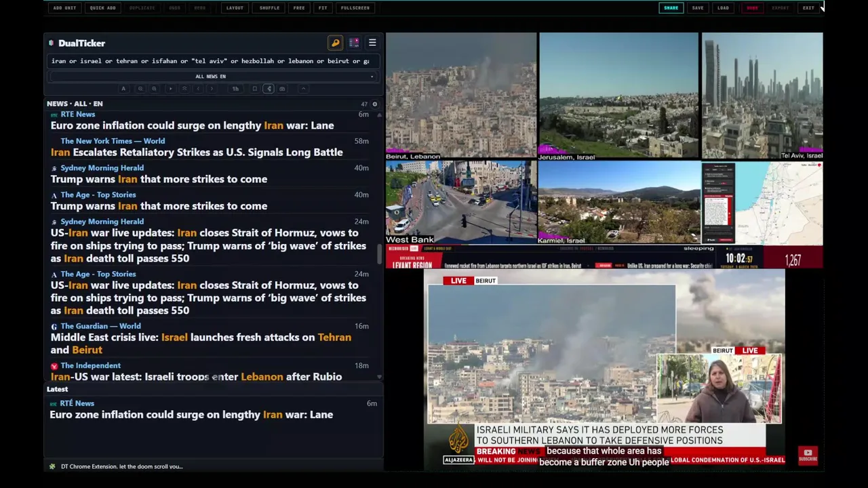Click the SHARE button
This screenshot has width=868, height=488.
(x=671, y=8)
